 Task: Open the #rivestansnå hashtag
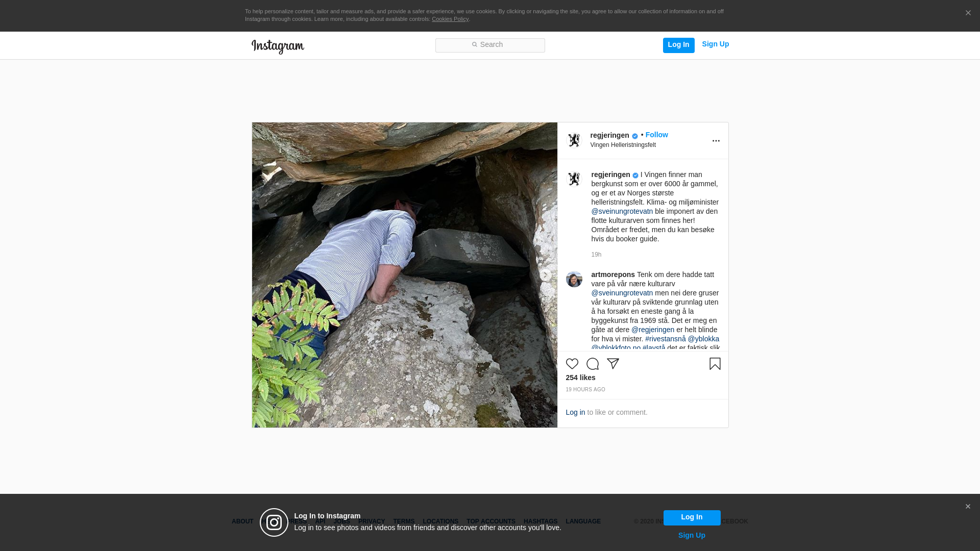(x=665, y=339)
